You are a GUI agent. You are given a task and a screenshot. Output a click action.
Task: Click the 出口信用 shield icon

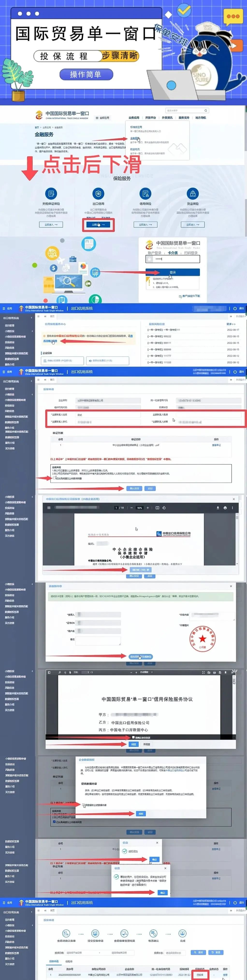pyautogui.click(x=98, y=193)
